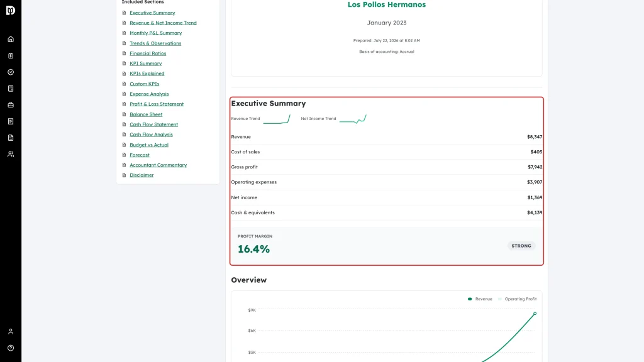Image resolution: width=644 pixels, height=362 pixels.
Task: Toggle Operating Profit series in legend
Action: click(517, 299)
